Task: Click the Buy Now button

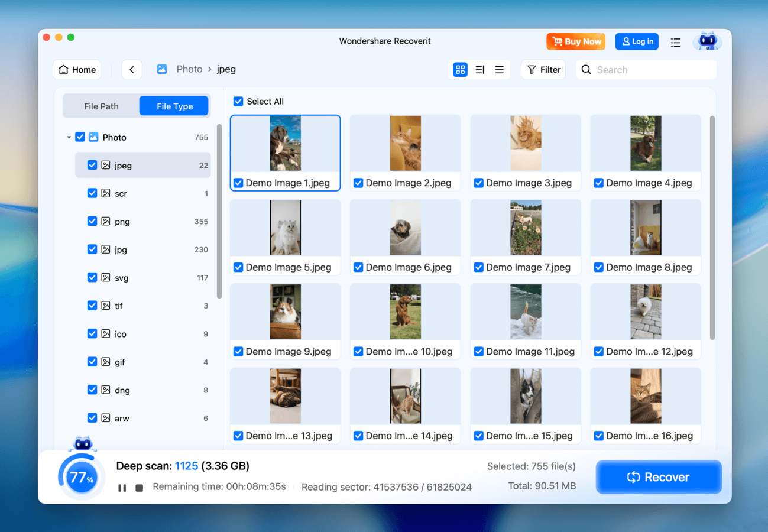Action: click(x=576, y=41)
